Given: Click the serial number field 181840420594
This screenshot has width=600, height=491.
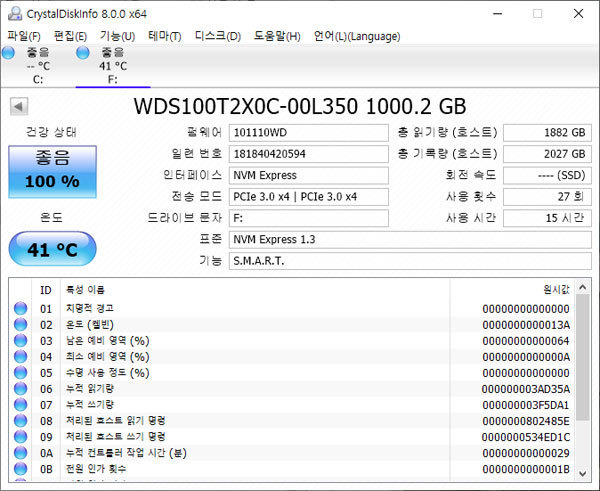Looking at the screenshot, I should tap(309, 154).
